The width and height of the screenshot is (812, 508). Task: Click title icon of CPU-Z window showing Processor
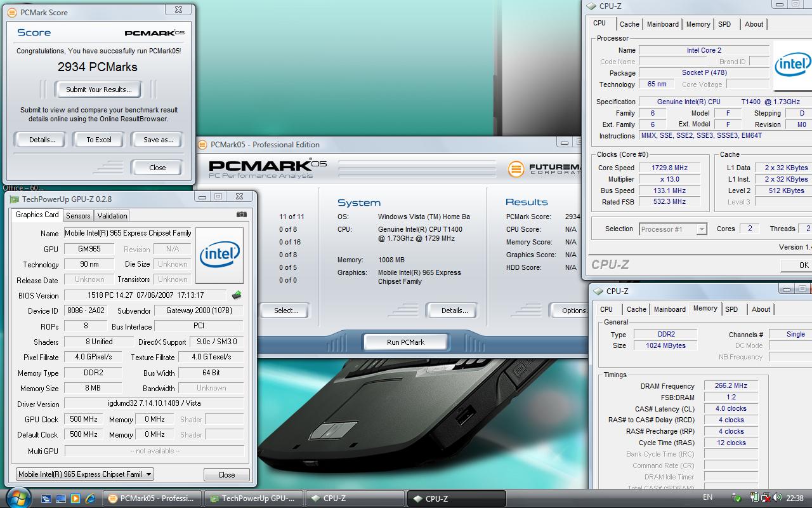tap(591, 6)
